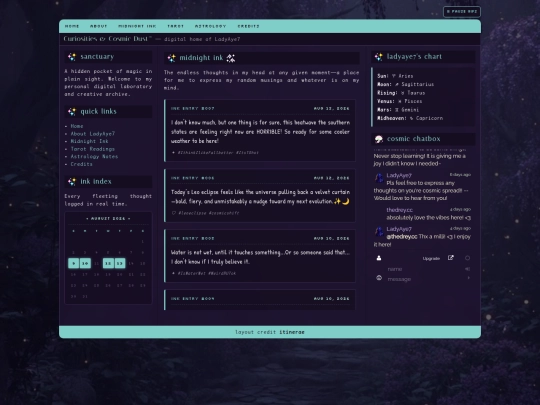
Task: Click the Midheaven: Capricorn chart line
Action: (410, 118)
